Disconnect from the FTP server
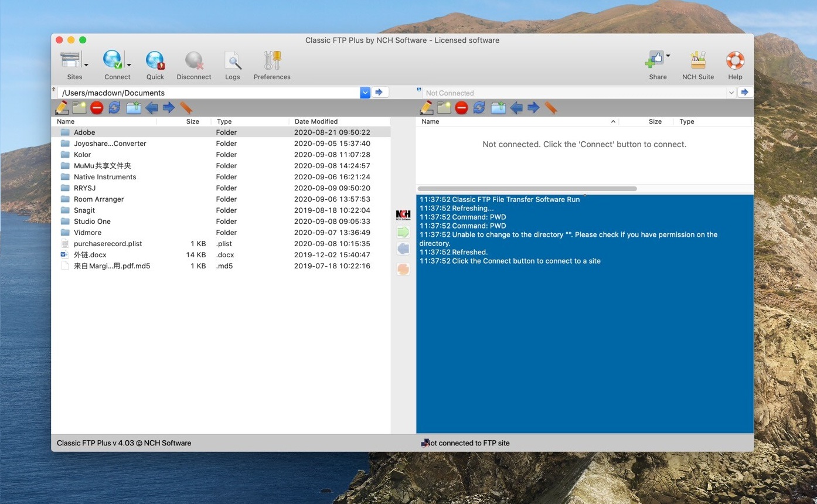The width and height of the screenshot is (817, 504). [x=193, y=61]
